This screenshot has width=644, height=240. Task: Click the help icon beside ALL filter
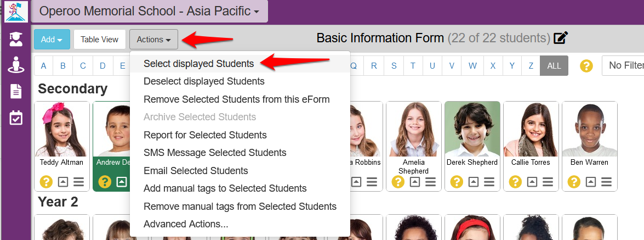(586, 65)
